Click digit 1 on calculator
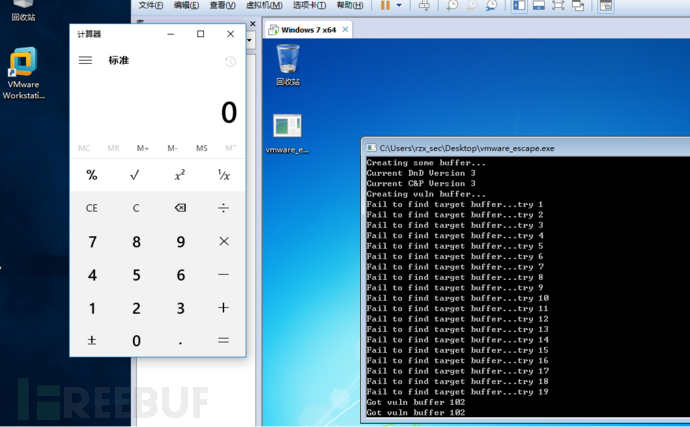690x427 pixels. 92,308
